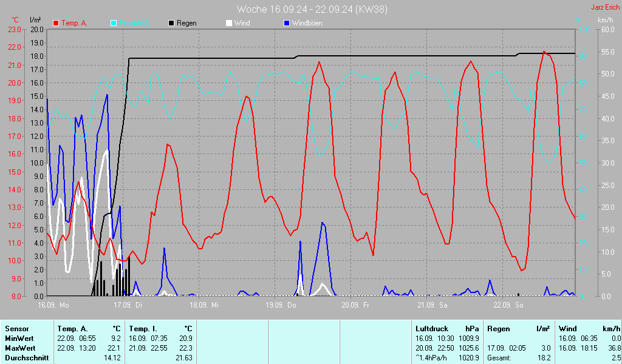Click the Temp. A. average 14.12
This screenshot has width=622, height=364.
112,358
